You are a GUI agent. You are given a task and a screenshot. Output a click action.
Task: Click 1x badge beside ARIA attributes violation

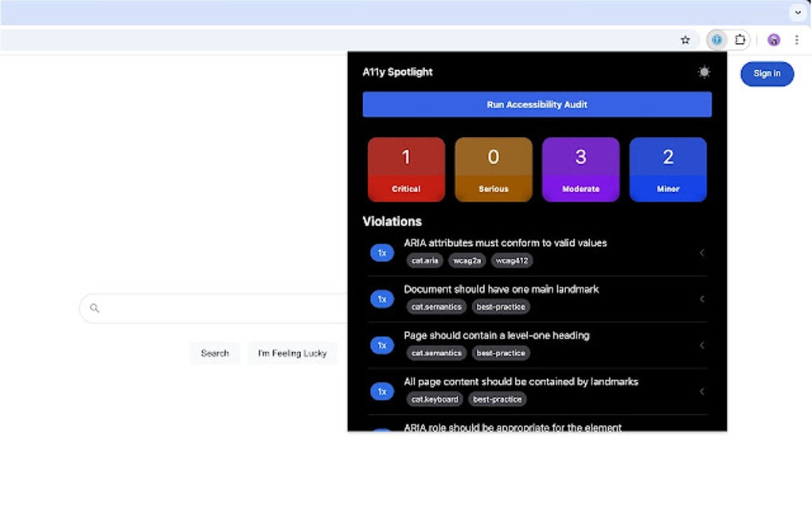coord(381,252)
